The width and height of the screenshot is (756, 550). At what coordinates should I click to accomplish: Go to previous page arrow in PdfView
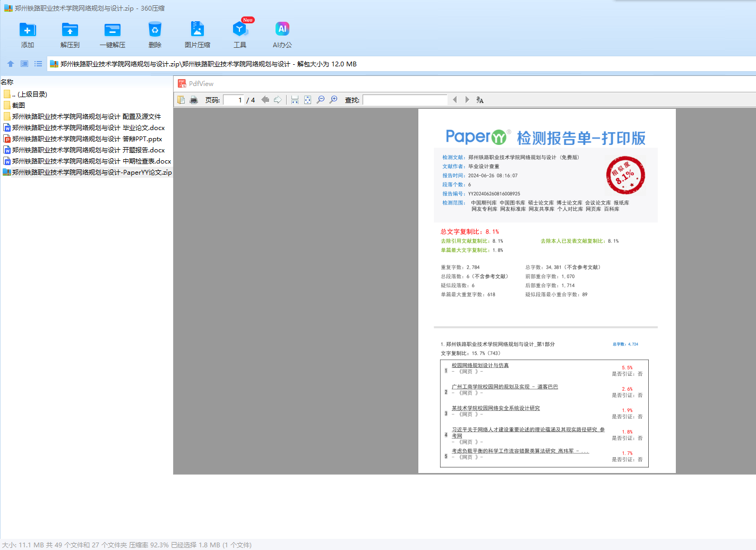(265, 100)
